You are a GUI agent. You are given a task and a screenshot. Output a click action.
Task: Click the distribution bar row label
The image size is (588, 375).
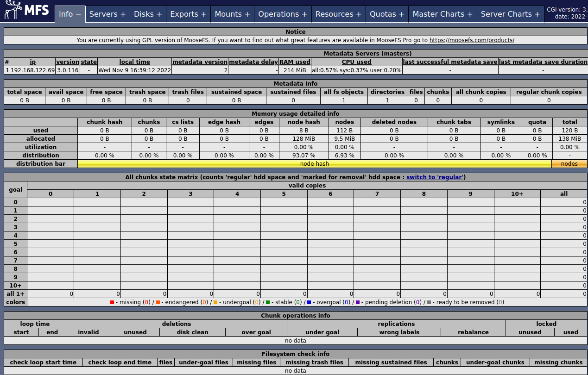pyautogui.click(x=41, y=164)
